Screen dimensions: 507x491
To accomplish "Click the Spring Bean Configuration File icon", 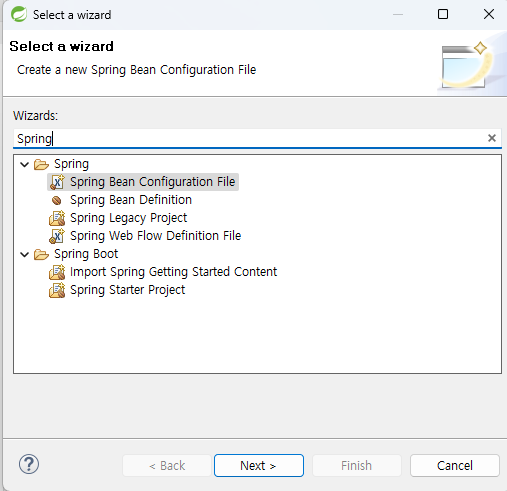I will pyautogui.click(x=57, y=182).
